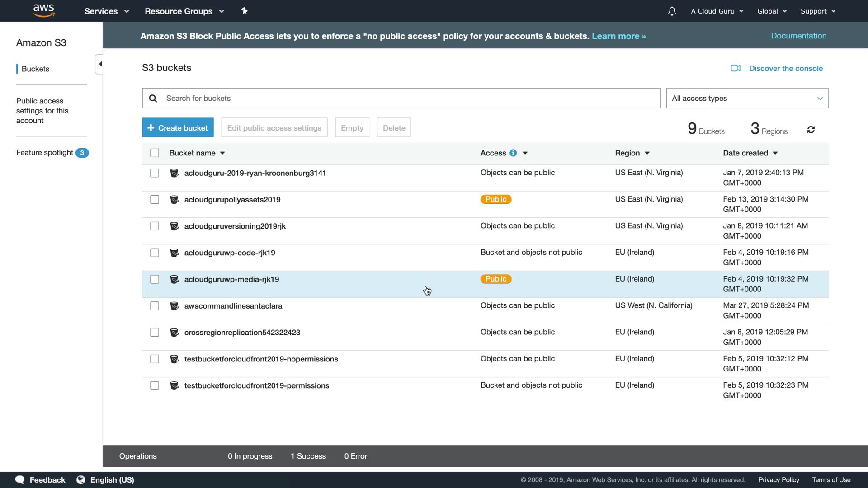Viewport: 868px width, 488px height.
Task: Click the Access column info icon
Action: point(513,153)
